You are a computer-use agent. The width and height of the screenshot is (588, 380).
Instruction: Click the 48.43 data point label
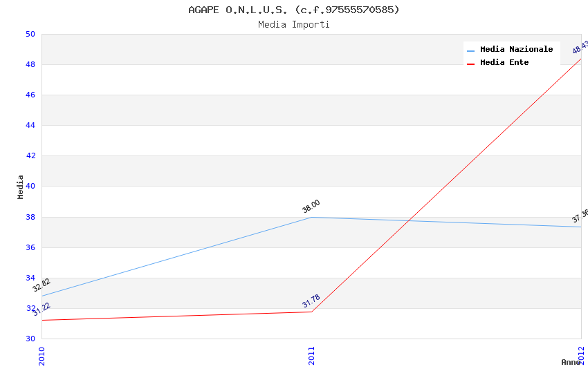pyautogui.click(x=580, y=47)
